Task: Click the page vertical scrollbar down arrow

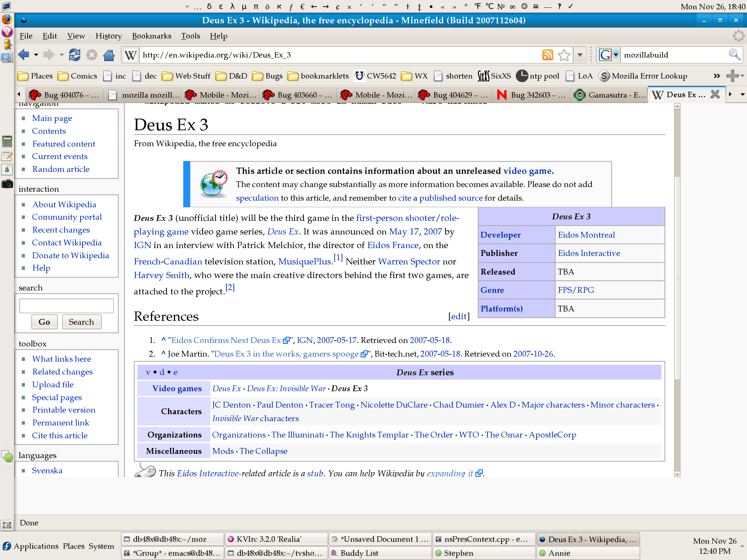Action: point(677,474)
